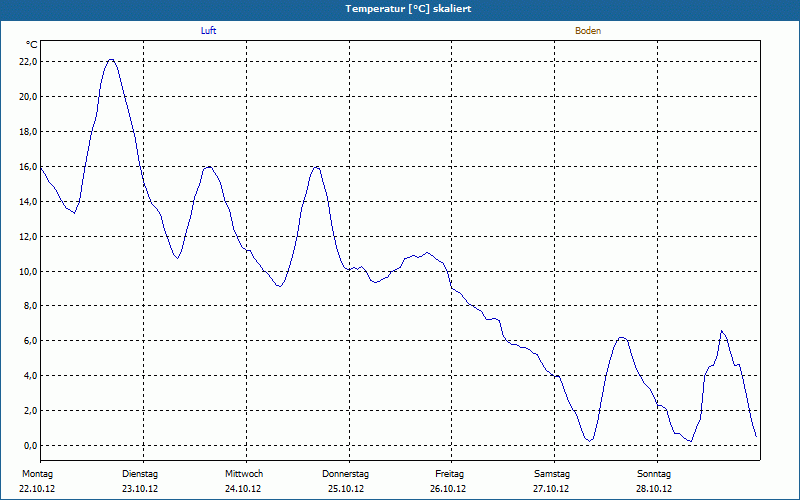800x500 pixels.
Task: Click the 20,0 y-axis value
Action: click(x=28, y=96)
